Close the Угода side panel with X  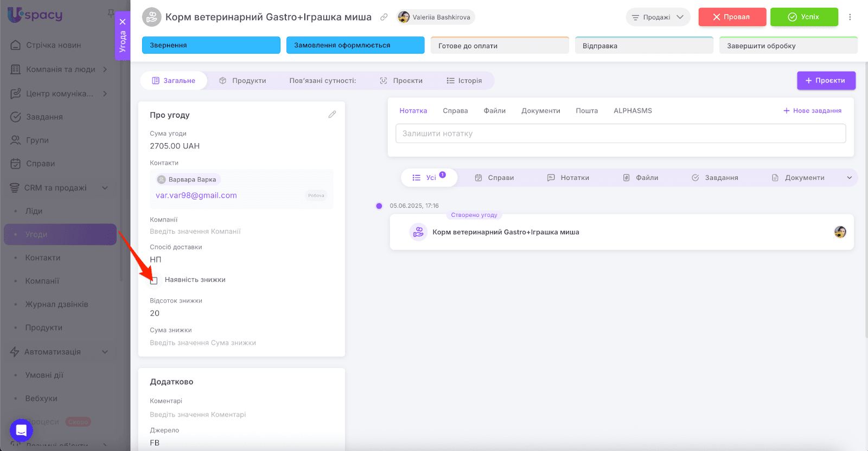tap(123, 22)
